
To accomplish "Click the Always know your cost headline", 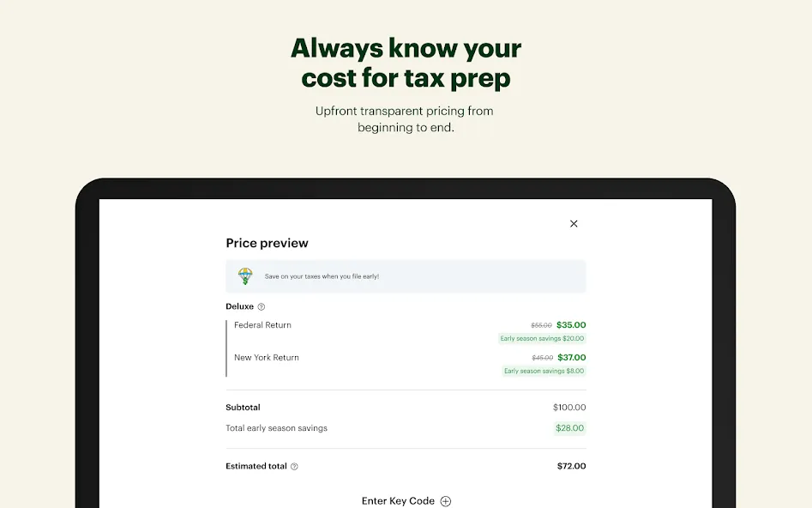I will click(x=406, y=63).
